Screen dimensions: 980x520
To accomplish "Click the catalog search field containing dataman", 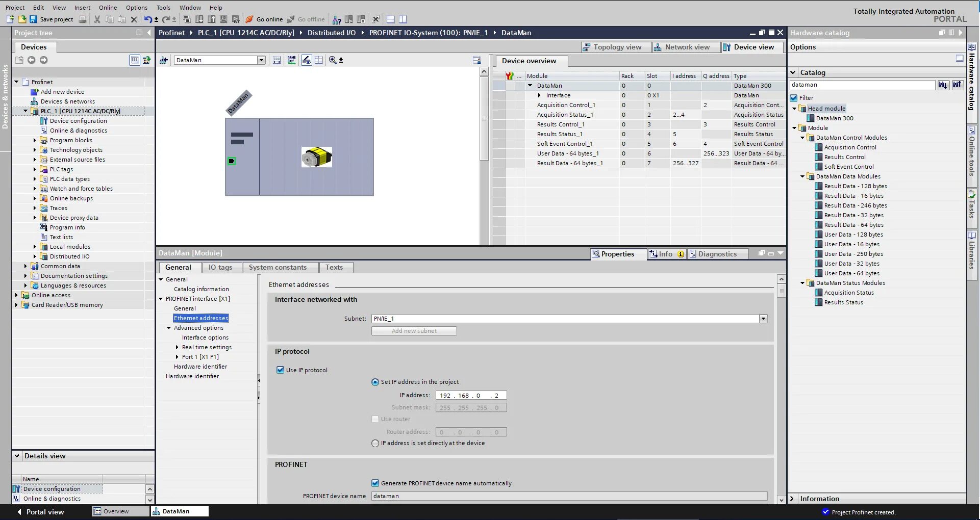I will [862, 85].
